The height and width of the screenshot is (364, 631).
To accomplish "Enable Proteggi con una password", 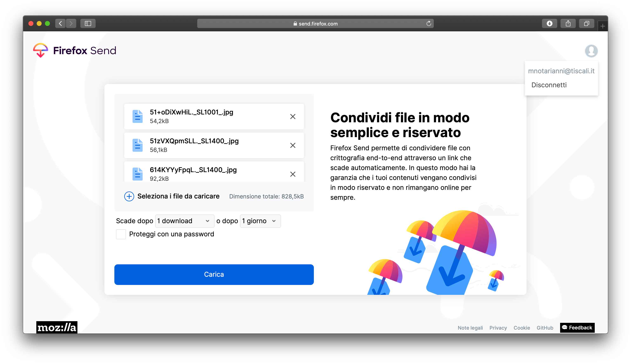I will [x=121, y=234].
